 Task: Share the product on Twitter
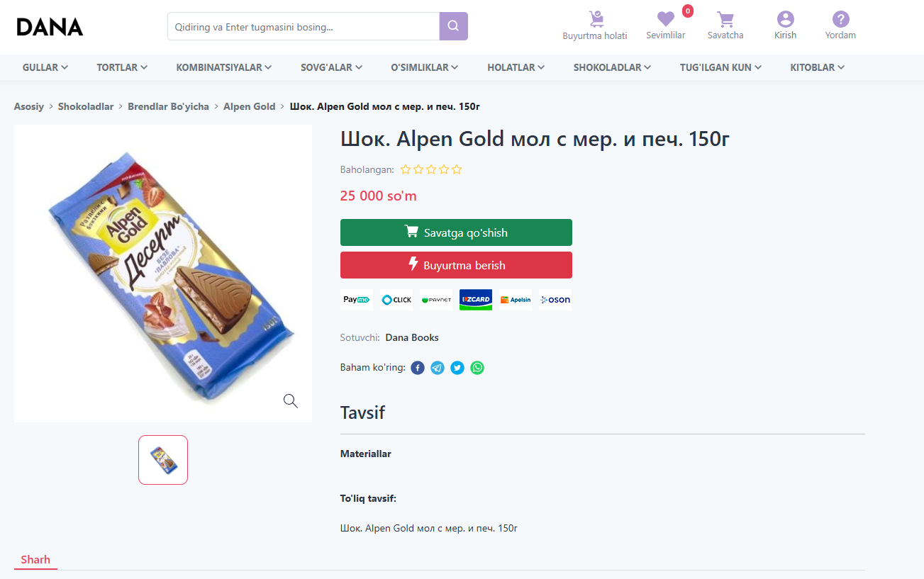(x=457, y=368)
